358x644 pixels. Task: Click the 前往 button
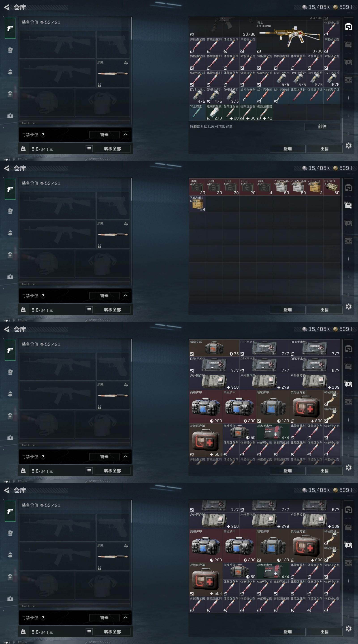tap(322, 127)
